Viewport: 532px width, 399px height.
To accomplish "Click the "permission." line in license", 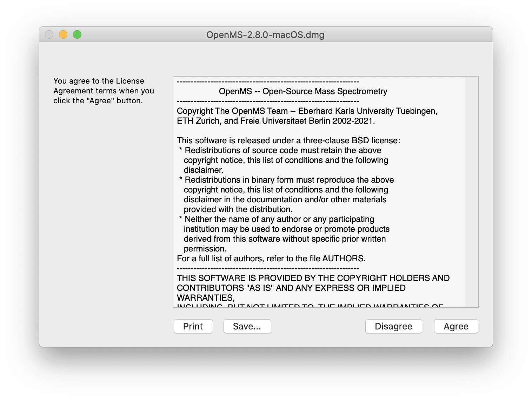I will pos(205,249).
